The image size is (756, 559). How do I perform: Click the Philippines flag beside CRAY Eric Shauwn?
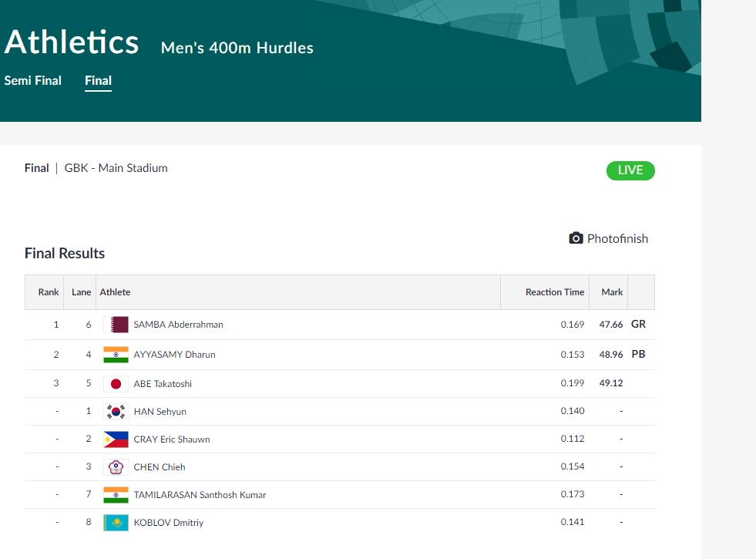point(116,439)
